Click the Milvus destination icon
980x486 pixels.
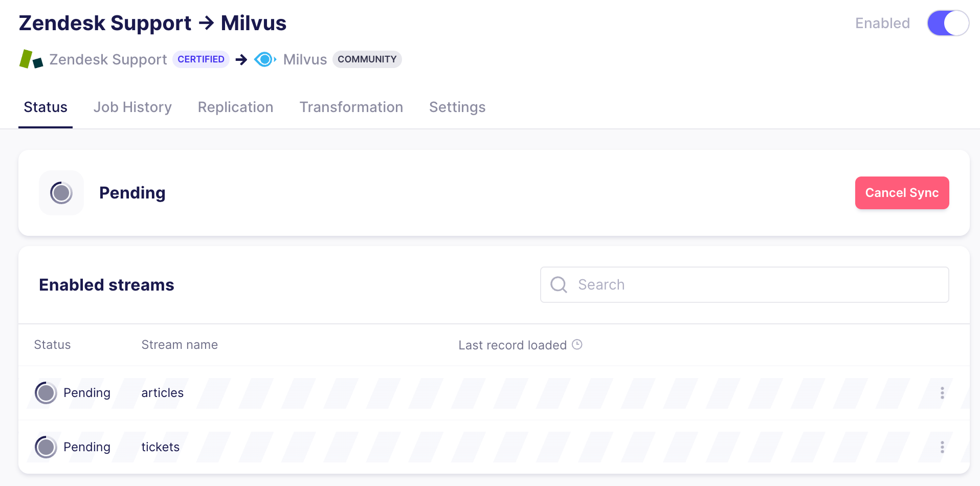[265, 59]
